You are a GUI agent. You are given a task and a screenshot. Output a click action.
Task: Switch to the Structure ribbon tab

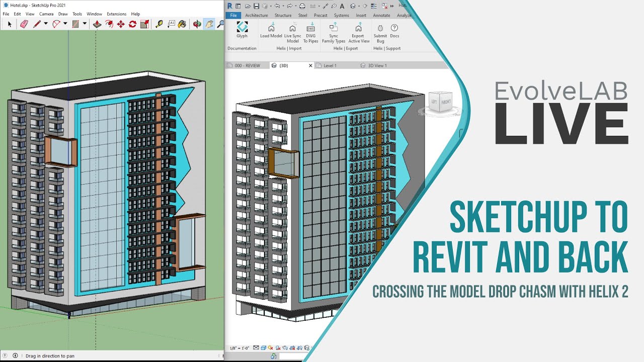tap(283, 16)
